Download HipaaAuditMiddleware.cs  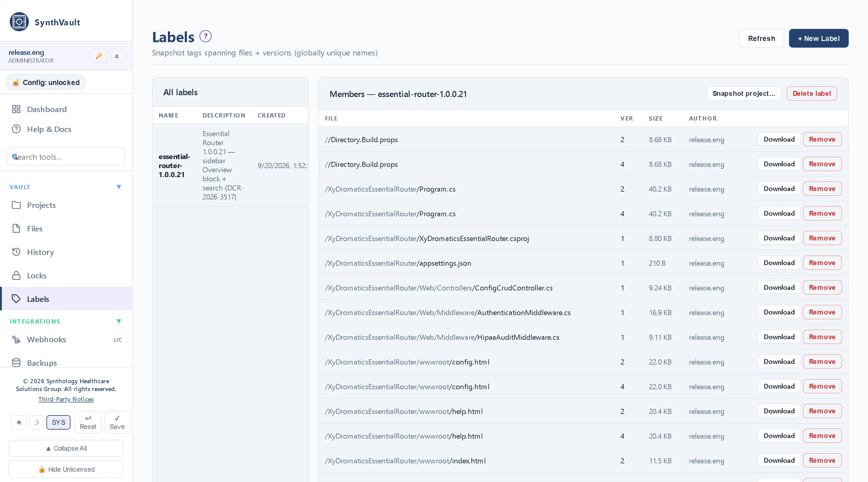(779, 337)
